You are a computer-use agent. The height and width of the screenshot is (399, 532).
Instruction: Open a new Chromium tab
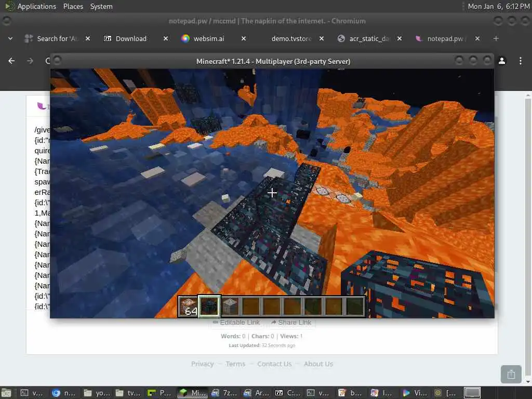pyautogui.click(x=496, y=38)
